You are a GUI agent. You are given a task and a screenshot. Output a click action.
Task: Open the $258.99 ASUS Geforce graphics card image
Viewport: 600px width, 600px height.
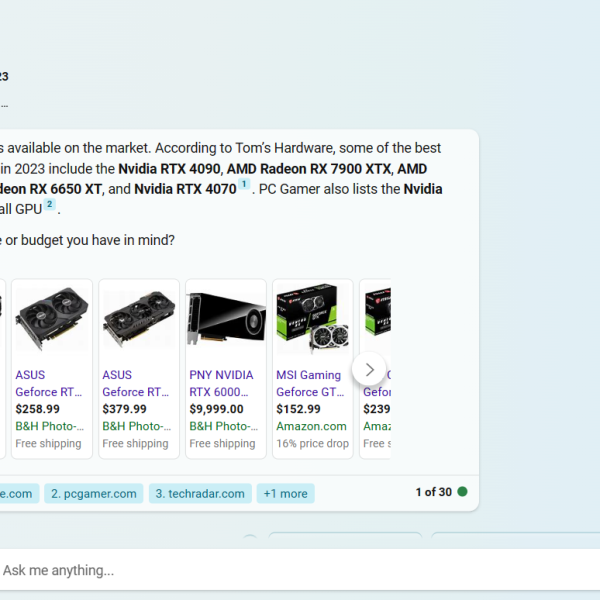[52, 319]
